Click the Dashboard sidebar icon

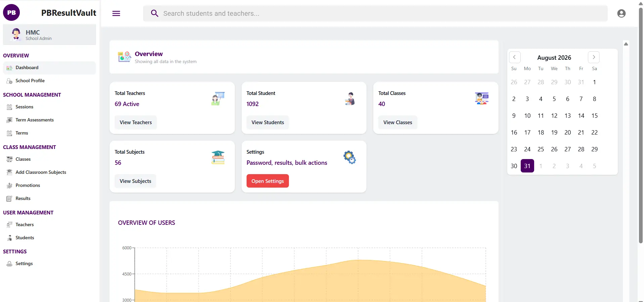[x=9, y=68]
